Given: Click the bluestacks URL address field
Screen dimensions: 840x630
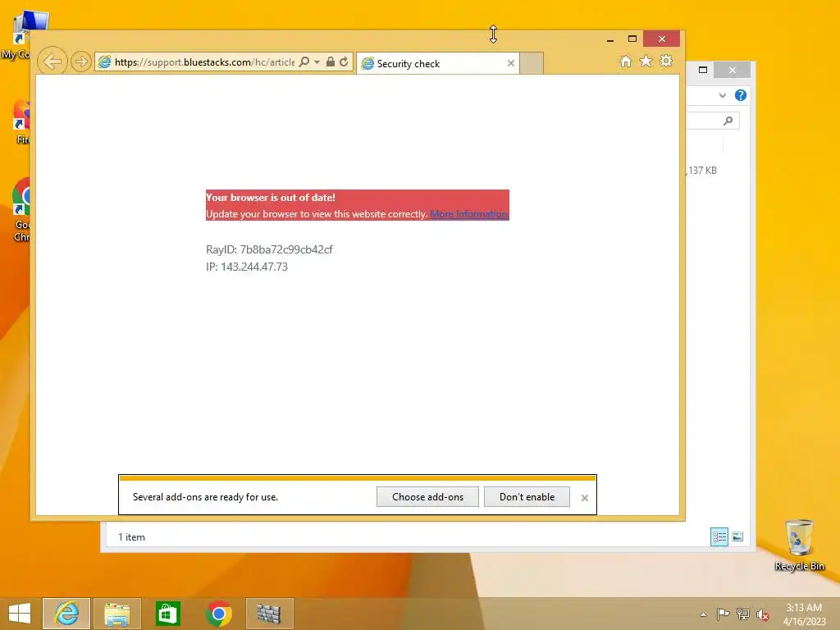Looking at the screenshot, I should 204,62.
